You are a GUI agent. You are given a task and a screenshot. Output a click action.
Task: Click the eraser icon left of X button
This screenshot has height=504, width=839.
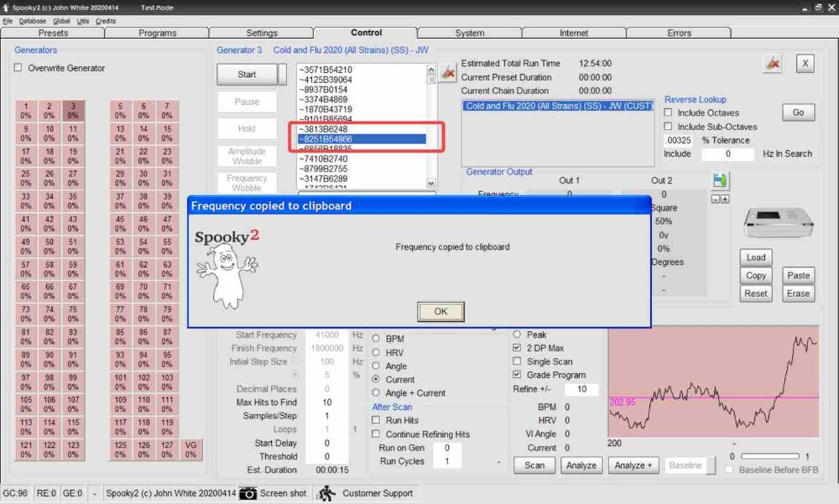pos(772,64)
